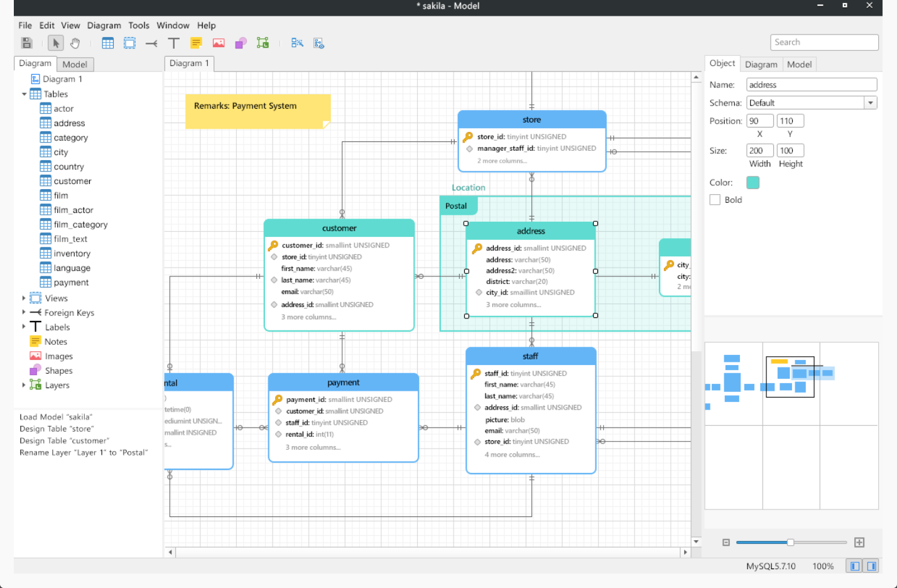
Task: Open the Diagram menu
Action: [104, 26]
